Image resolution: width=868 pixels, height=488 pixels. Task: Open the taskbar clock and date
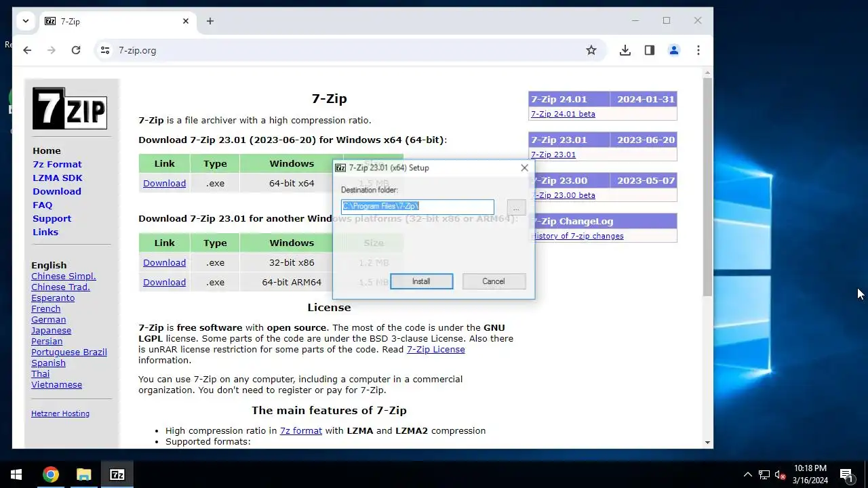pyautogui.click(x=810, y=474)
